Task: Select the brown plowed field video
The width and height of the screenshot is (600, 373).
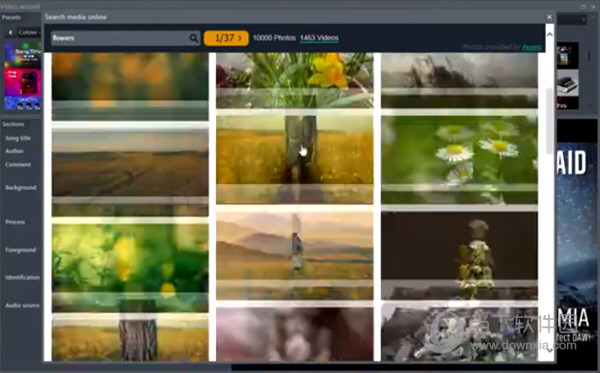Action: pos(130,172)
